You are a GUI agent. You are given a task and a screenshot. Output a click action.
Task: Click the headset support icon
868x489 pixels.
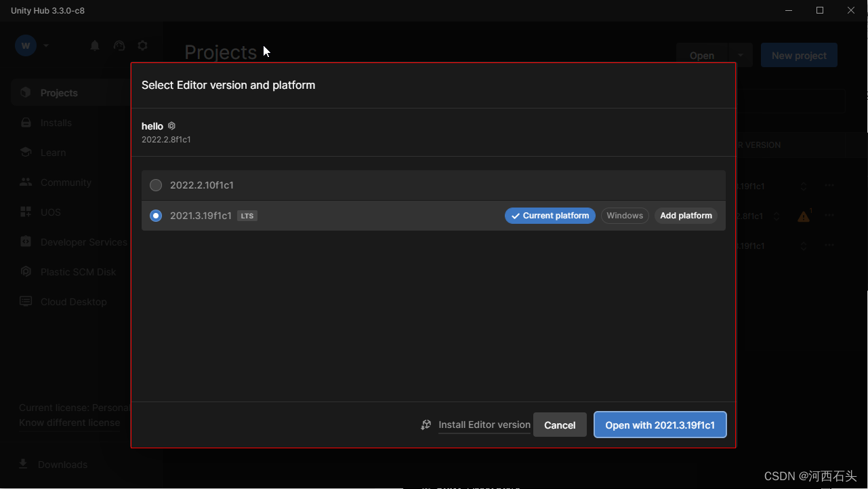pyautogui.click(x=119, y=45)
